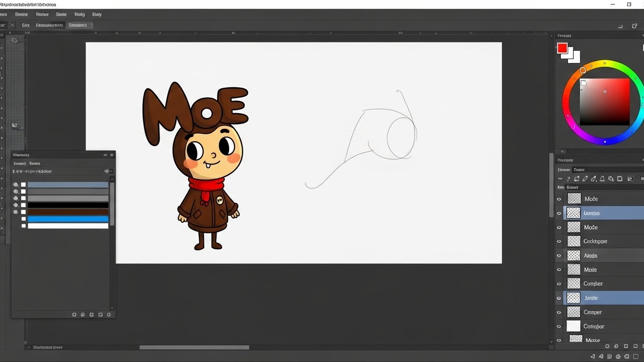Click the magnifier icon in layers toolbar

pos(611,179)
